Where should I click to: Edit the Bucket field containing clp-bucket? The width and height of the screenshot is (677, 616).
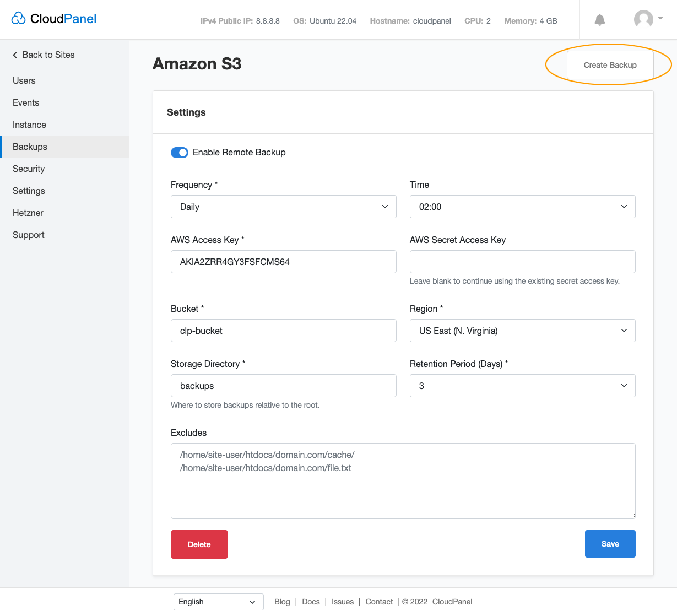[x=283, y=331]
